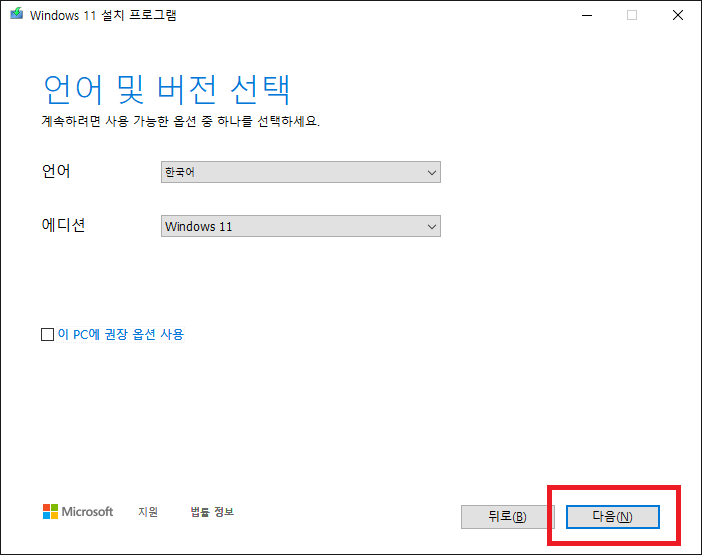
Task: Click the 에디션 label
Action: (x=63, y=225)
